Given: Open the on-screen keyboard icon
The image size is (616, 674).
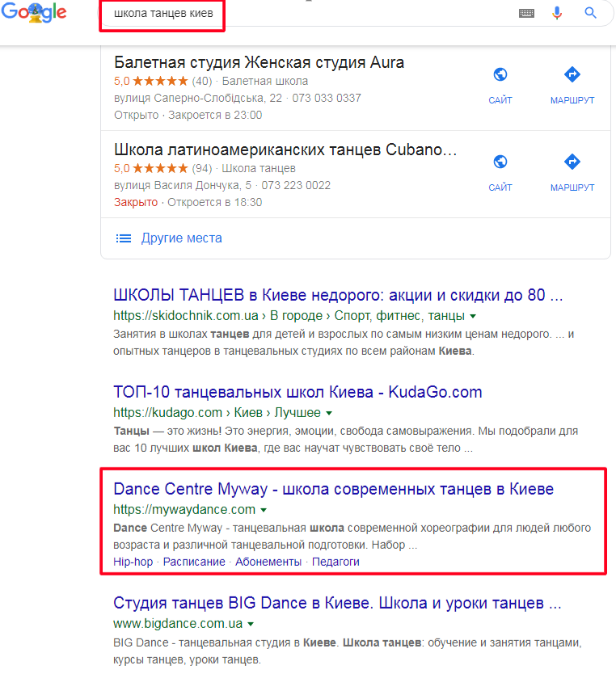Looking at the screenshot, I should (x=526, y=13).
